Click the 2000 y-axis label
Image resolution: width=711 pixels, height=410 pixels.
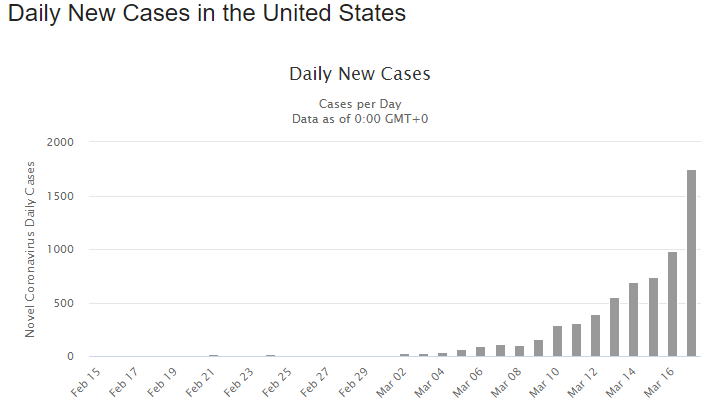point(61,142)
